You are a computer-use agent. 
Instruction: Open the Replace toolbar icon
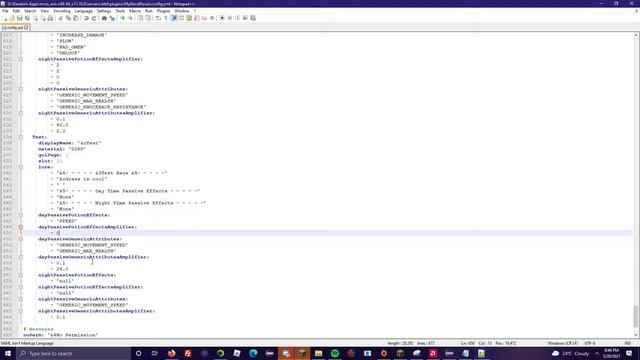coord(112,18)
